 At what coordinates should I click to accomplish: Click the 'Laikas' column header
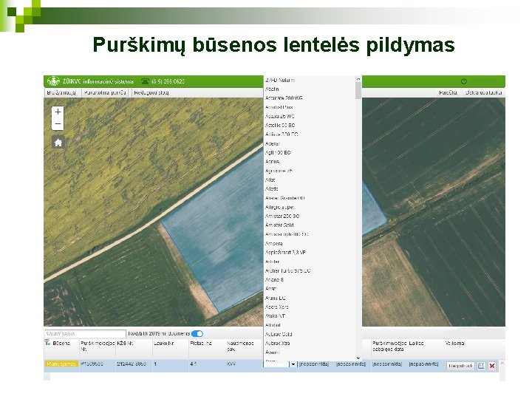point(416,344)
